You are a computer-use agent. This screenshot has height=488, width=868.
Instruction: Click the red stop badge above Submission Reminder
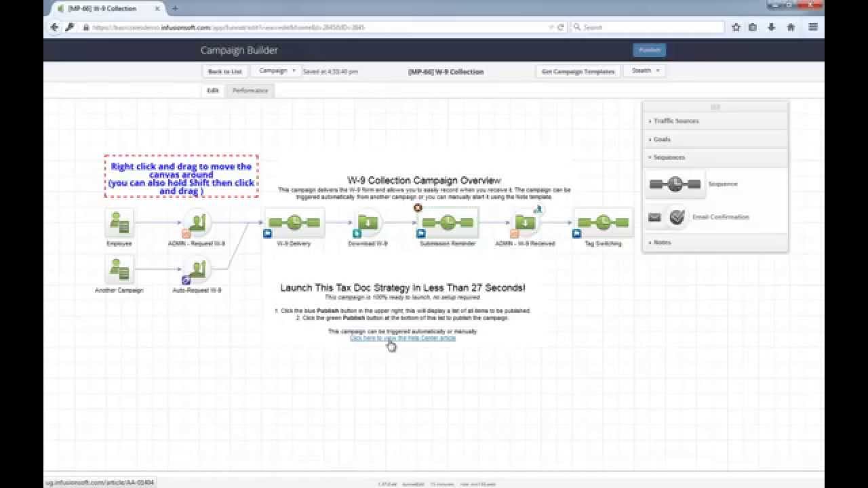click(x=418, y=207)
